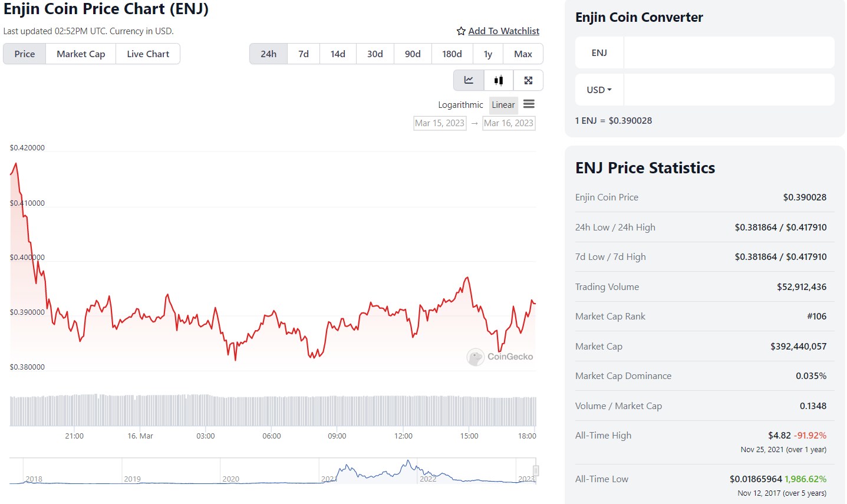Screen dimensions: 847x504
Task: Open the Live Chart tab
Action: 148,54
